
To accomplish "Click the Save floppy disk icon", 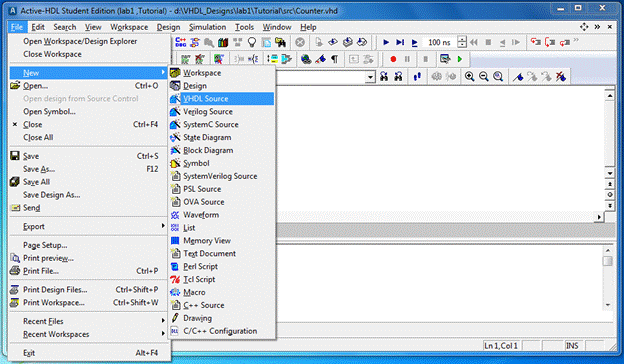I will pos(15,156).
